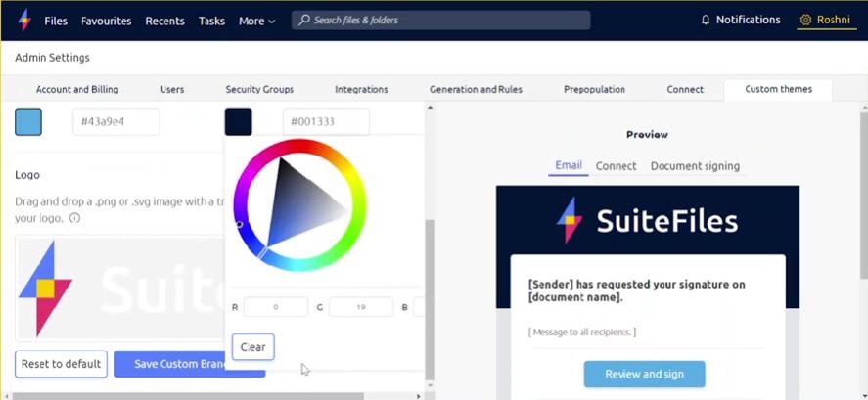Click '[Message to all recipients.]' placeholder text
The image size is (868, 400).
tap(582, 332)
